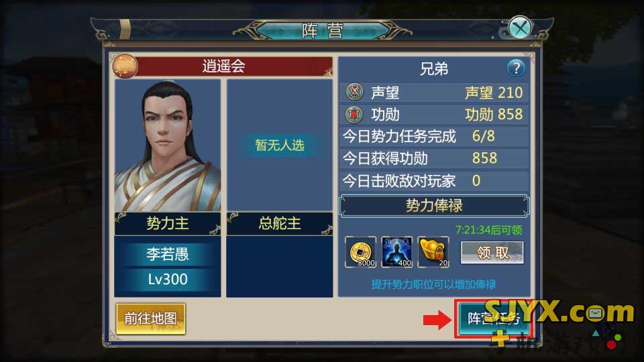The width and height of the screenshot is (644, 362).
Task: Click the 势力主 character portrait
Action: click(x=168, y=145)
